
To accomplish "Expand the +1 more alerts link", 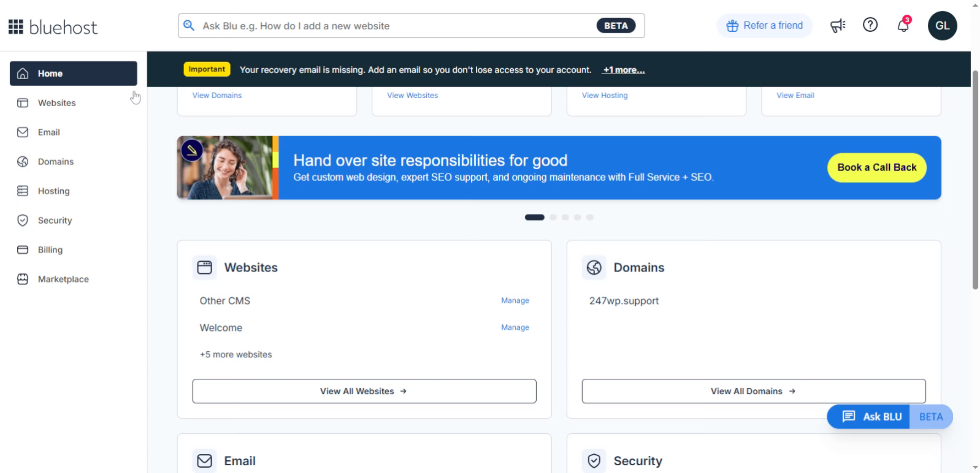I will pos(624,70).
